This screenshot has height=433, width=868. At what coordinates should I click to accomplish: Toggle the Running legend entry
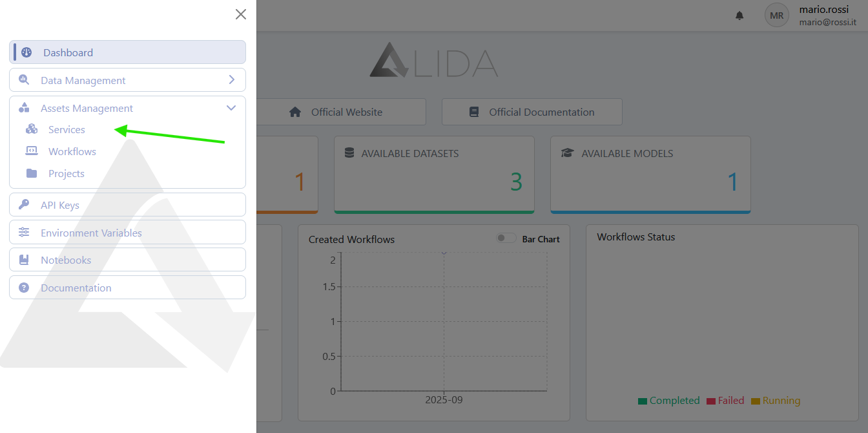coord(776,401)
